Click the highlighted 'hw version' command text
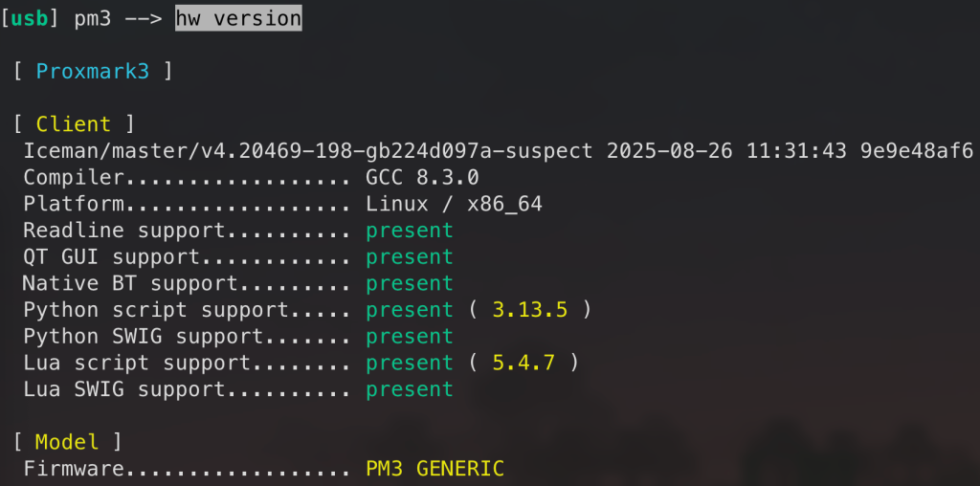The image size is (980, 486). (238, 18)
